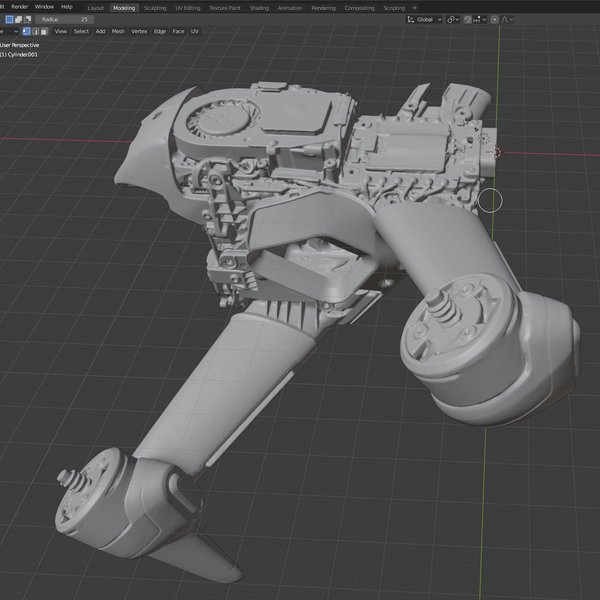
Task: Choose the subtract selection mode icon
Action: [27, 19]
